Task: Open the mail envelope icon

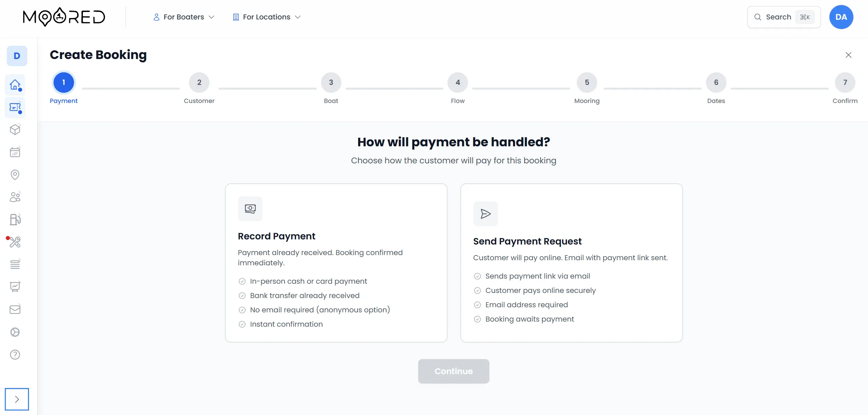Action: coord(15,309)
